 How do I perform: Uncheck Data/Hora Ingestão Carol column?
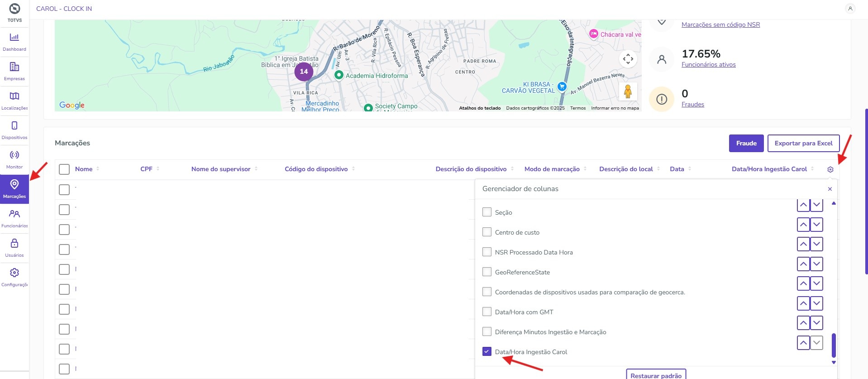click(487, 351)
